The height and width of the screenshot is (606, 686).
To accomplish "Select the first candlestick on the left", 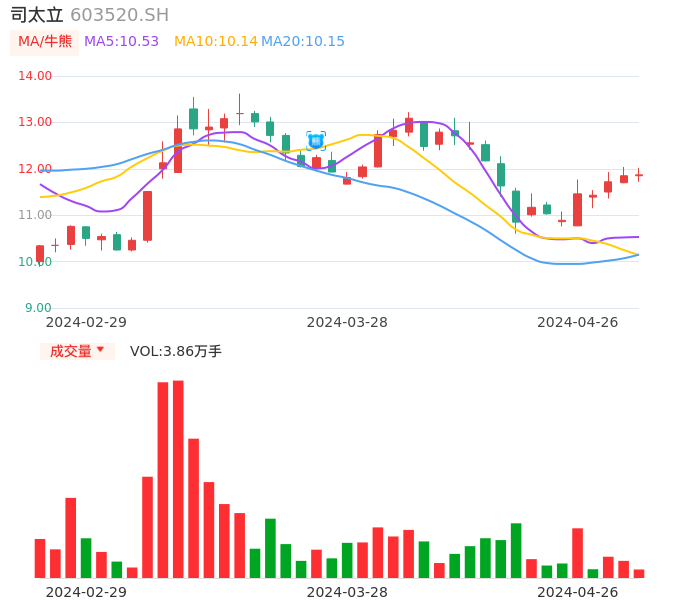I will point(40,253).
